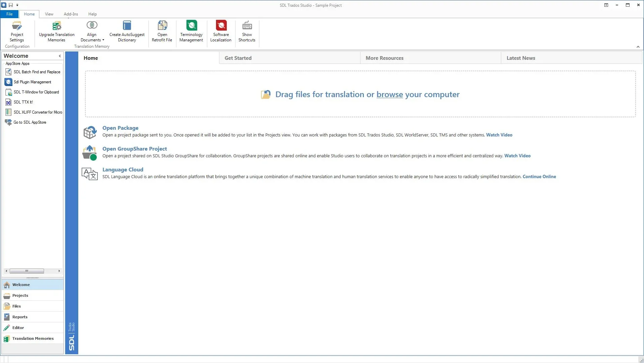
Task: Click the Open Retrofit File icon
Action: pyautogui.click(x=162, y=26)
